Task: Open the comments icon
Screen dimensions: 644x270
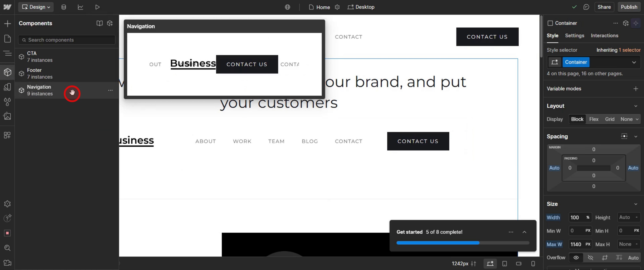Action: [586, 7]
